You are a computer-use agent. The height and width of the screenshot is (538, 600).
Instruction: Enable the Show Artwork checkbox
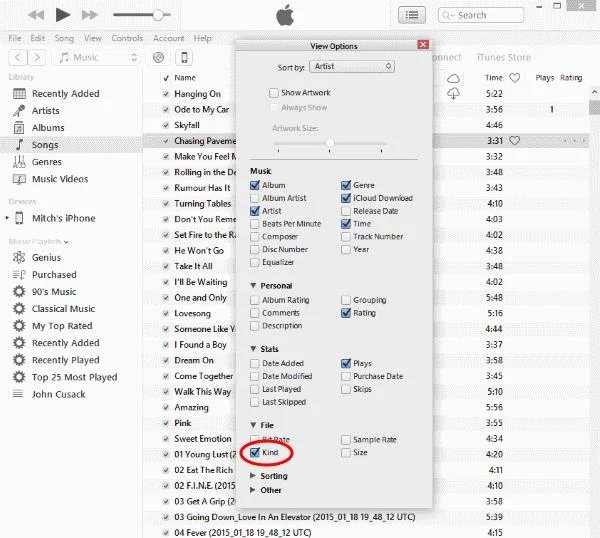[273, 93]
